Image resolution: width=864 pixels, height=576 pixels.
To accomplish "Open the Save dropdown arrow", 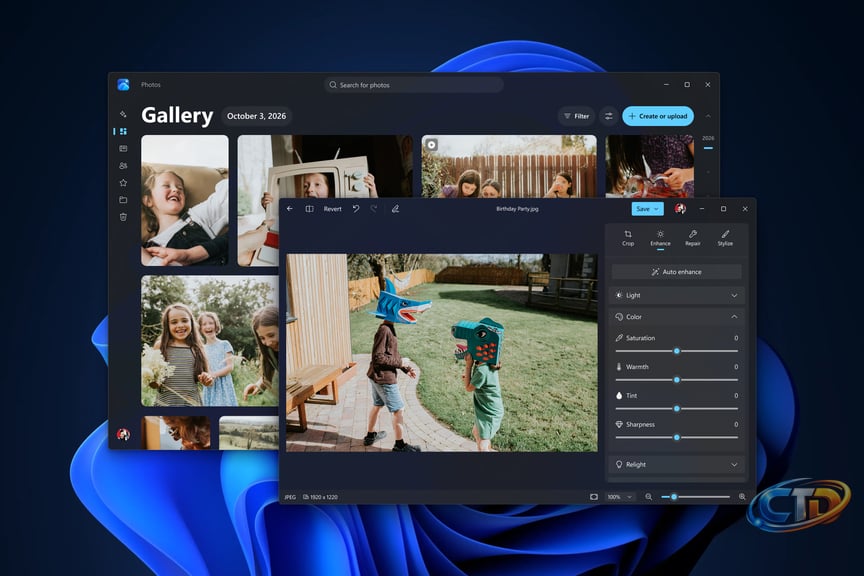I will (x=656, y=209).
